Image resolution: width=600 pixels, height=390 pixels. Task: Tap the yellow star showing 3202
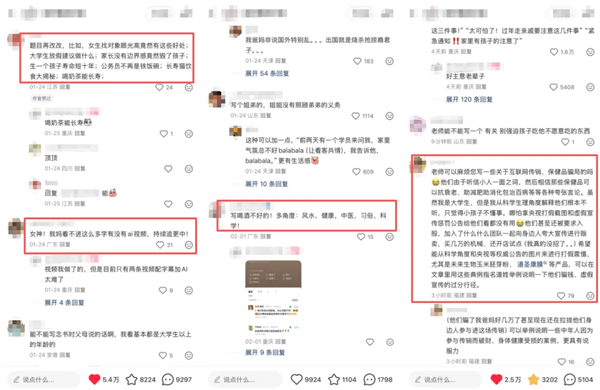pyautogui.click(x=533, y=379)
